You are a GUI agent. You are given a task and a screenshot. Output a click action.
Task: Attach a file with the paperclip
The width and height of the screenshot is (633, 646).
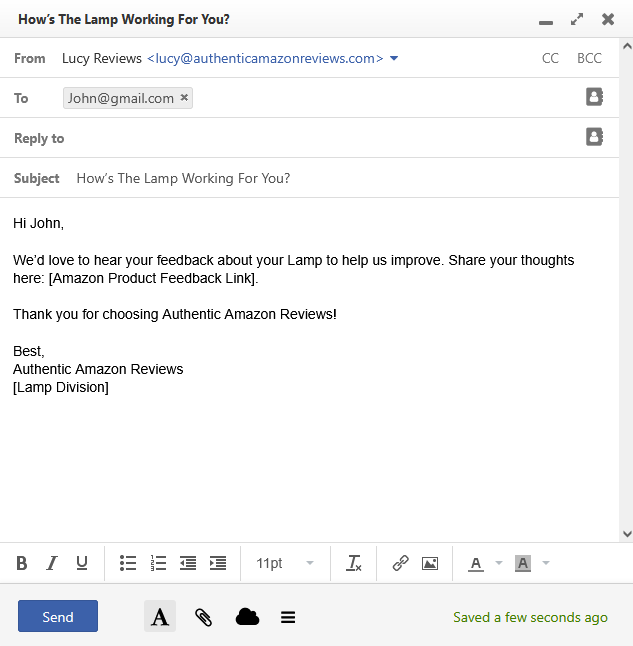click(x=204, y=617)
